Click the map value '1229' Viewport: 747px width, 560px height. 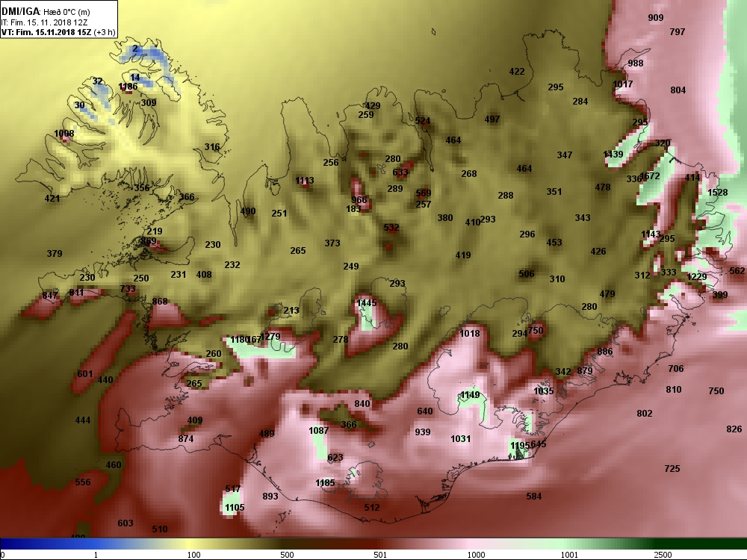696,277
